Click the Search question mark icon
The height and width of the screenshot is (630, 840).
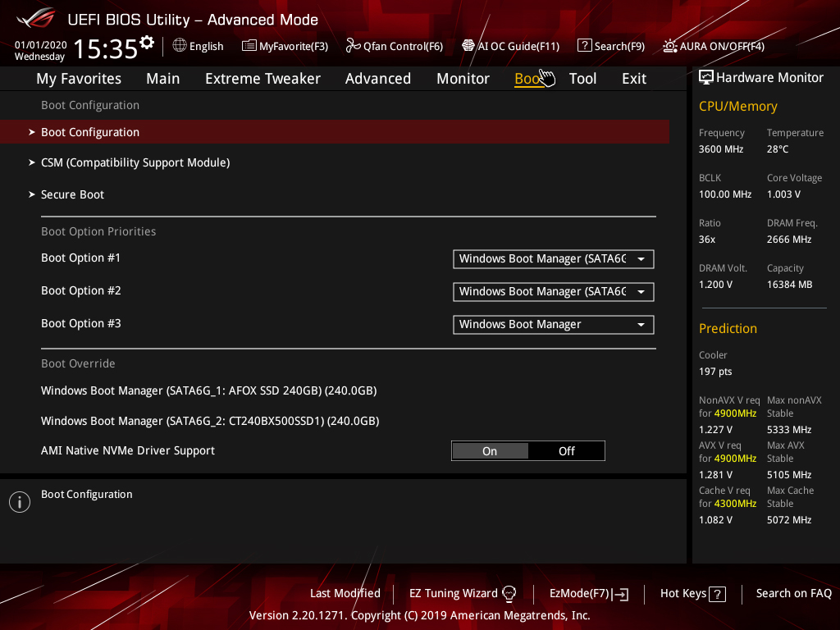pyautogui.click(x=584, y=46)
